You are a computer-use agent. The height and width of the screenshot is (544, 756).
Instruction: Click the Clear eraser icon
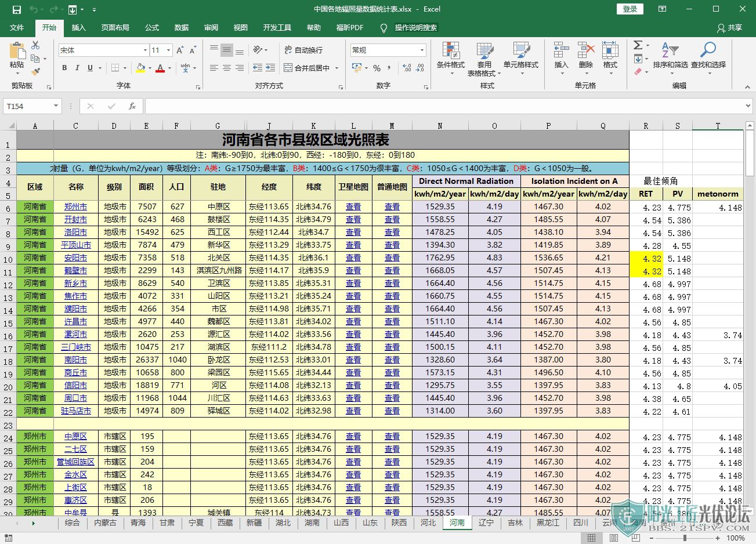(638, 72)
